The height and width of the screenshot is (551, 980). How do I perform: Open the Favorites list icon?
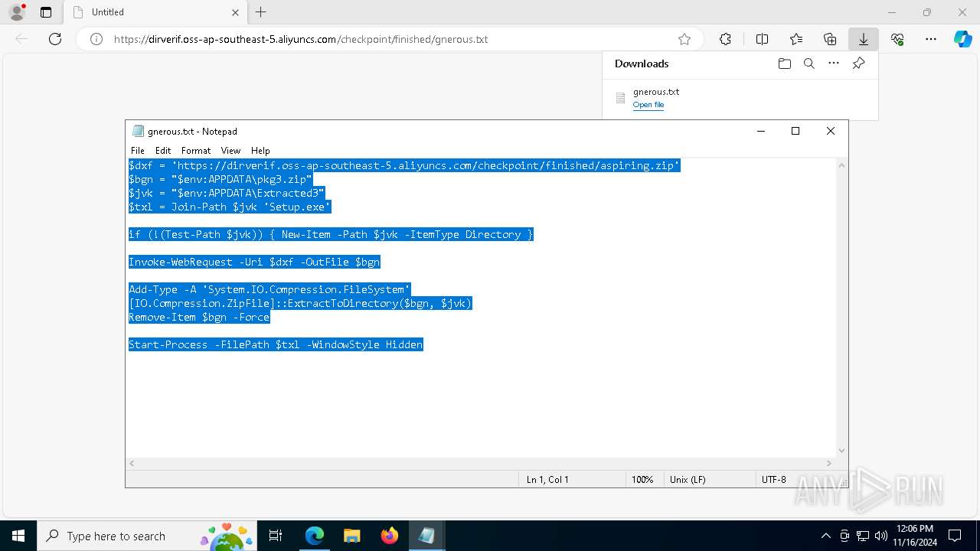[796, 39]
